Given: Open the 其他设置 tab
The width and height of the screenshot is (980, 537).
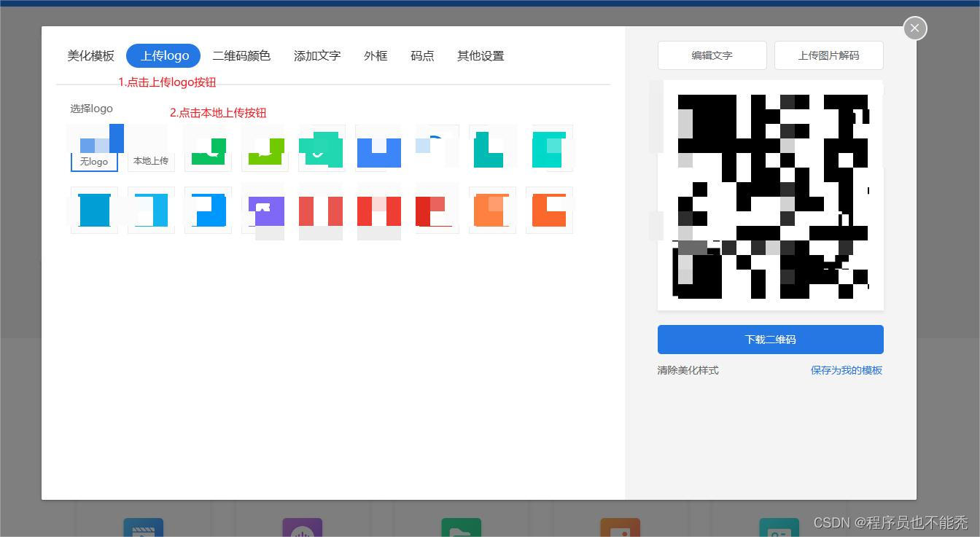Looking at the screenshot, I should pos(481,55).
